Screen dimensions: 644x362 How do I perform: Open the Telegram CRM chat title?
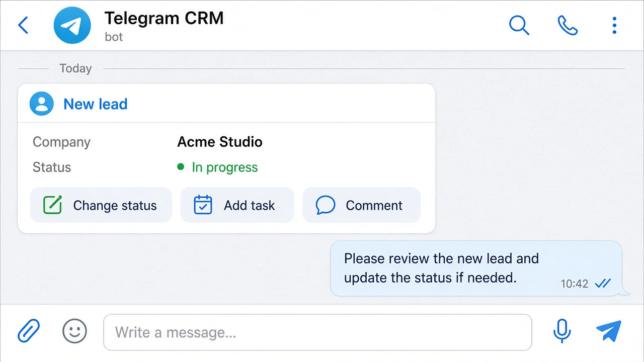(x=164, y=19)
